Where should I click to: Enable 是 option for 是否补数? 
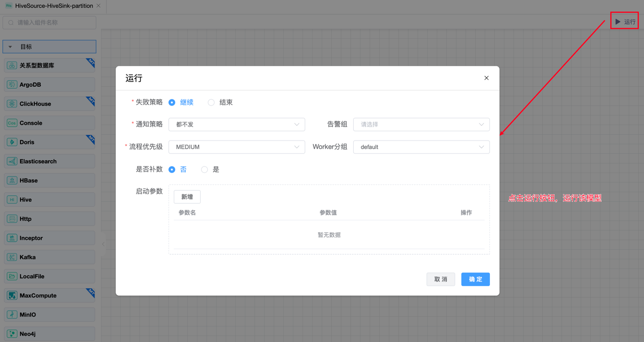(x=204, y=170)
